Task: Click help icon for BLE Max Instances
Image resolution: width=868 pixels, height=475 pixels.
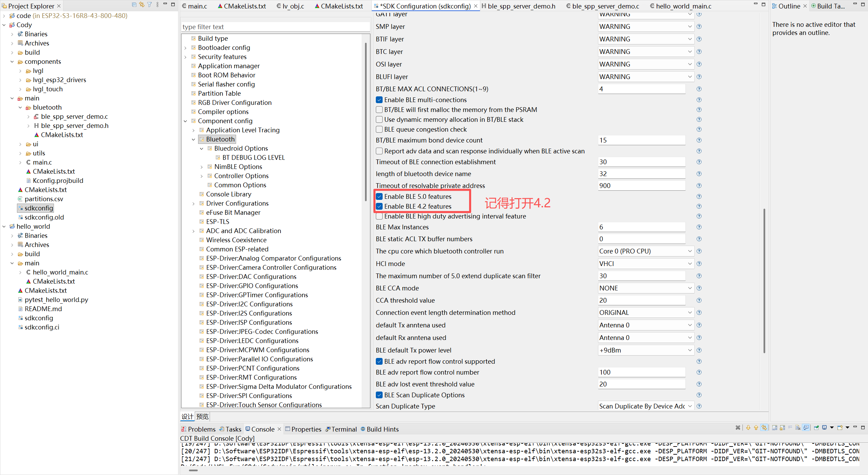Action: [x=699, y=227]
